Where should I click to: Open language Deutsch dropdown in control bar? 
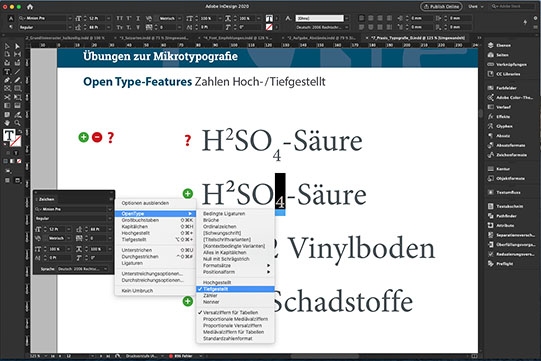pyautogui.click(x=346, y=27)
